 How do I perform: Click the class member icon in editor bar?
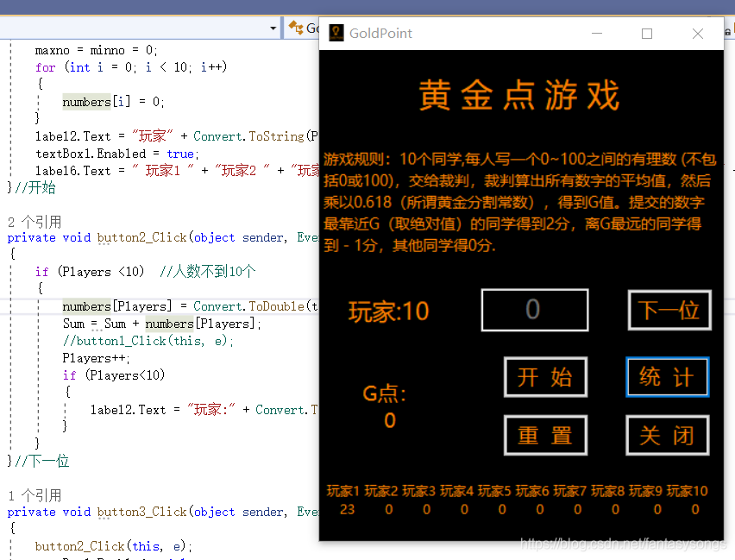(x=296, y=28)
